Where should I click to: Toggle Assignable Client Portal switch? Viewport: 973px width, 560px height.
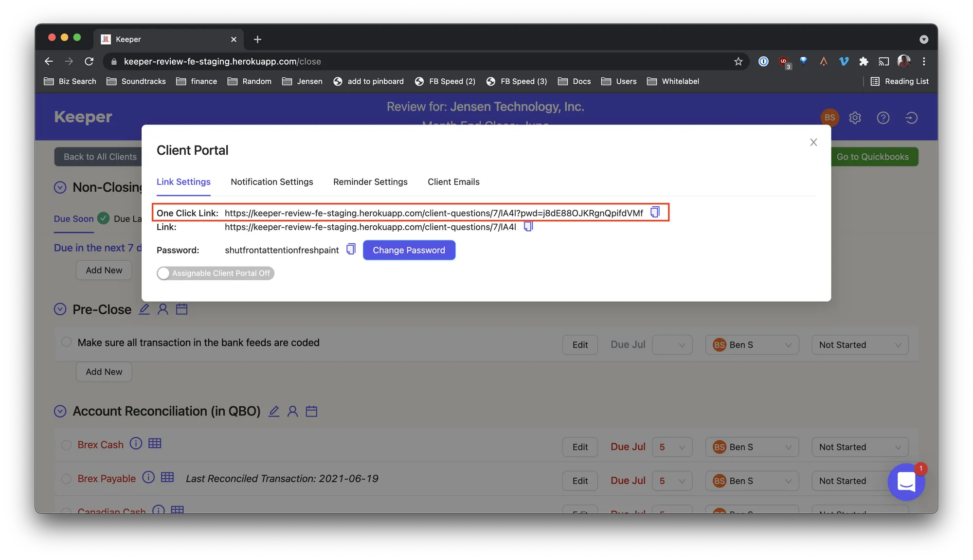[216, 273]
